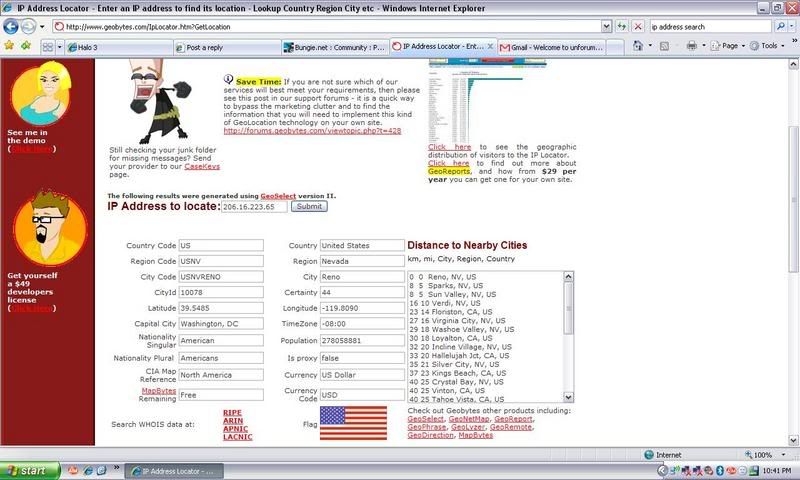The height and width of the screenshot is (480, 800).
Task: Open the Favorites star icon
Action: (x=9, y=46)
